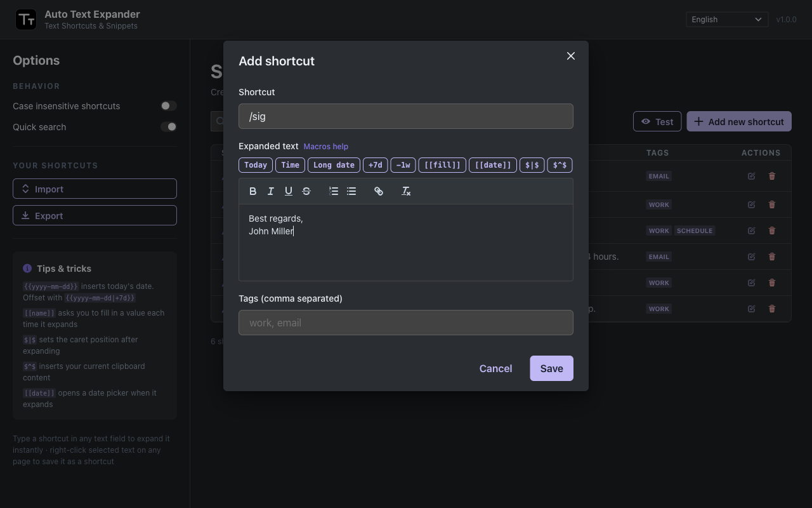This screenshot has height=508, width=812.
Task: Insert a hyperlink with the link icon
Action: pyautogui.click(x=379, y=191)
